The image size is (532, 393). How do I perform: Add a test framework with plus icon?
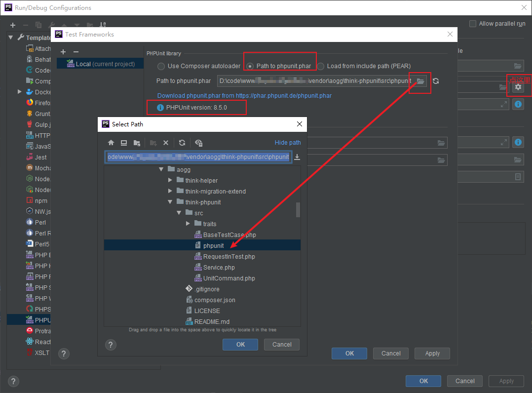(63, 52)
